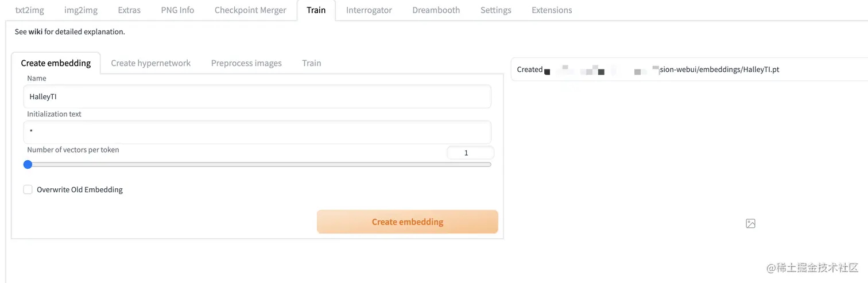Switch to the img2img tab

pyautogui.click(x=80, y=10)
